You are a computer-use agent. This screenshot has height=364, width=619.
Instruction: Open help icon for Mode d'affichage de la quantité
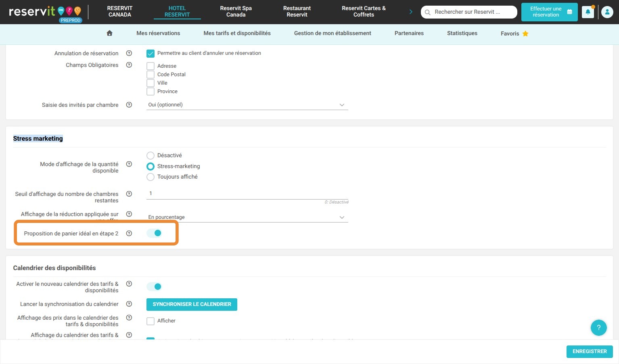coord(129,164)
